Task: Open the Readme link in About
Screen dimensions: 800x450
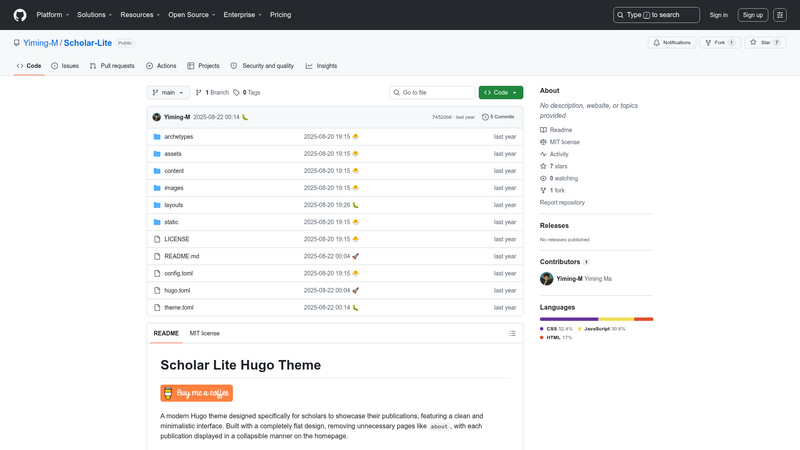Action: tap(556, 130)
